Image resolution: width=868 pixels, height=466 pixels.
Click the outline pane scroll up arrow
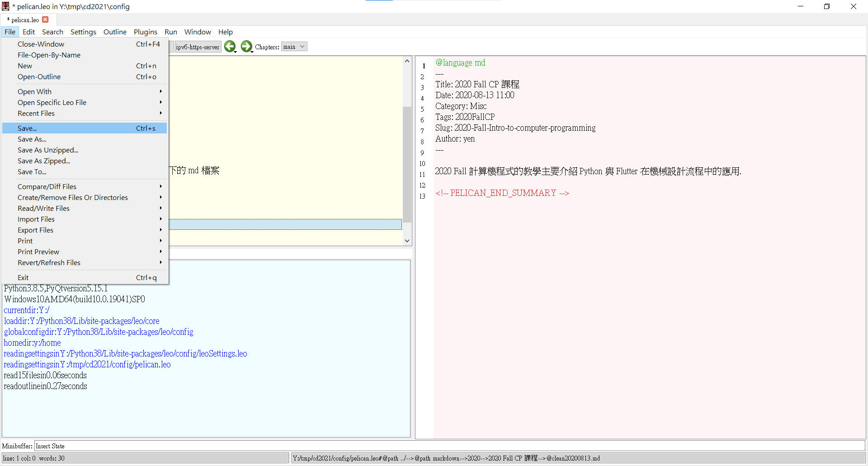click(407, 61)
